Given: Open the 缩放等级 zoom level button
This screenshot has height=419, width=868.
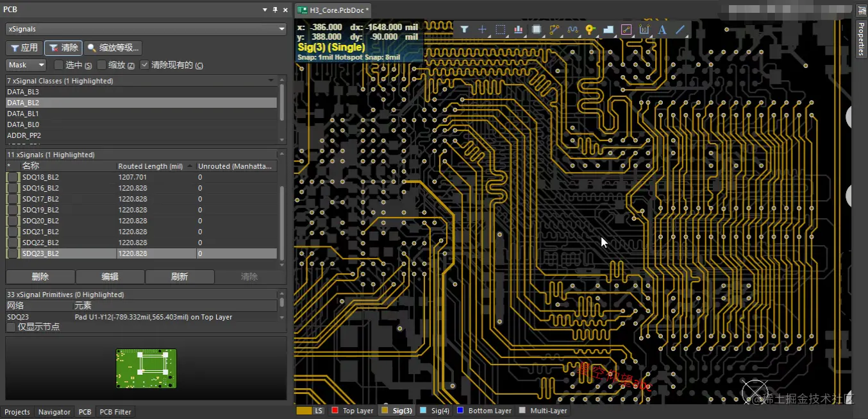Looking at the screenshot, I should click(x=113, y=48).
